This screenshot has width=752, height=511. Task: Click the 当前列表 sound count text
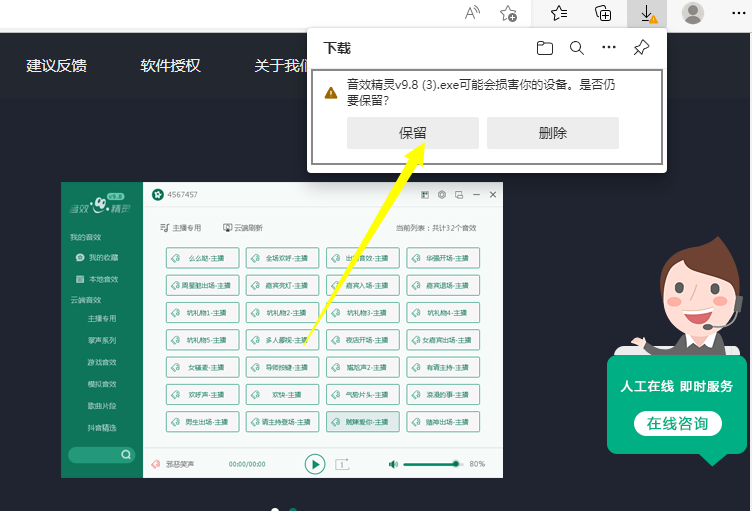point(436,228)
